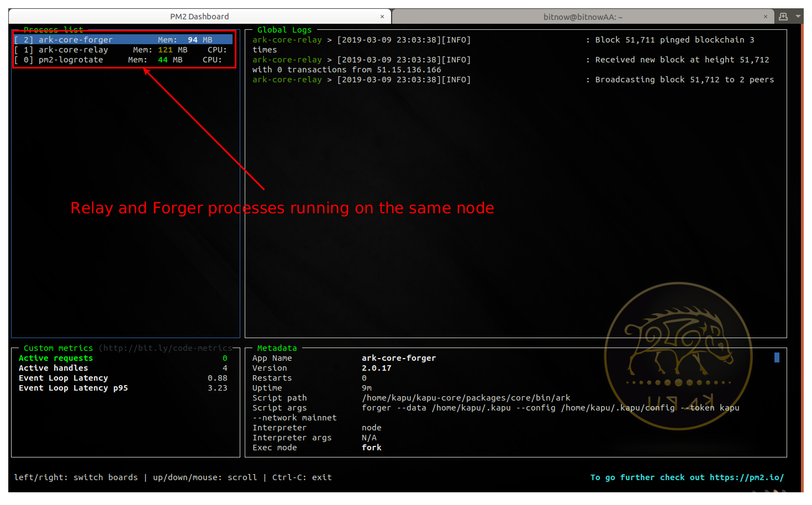Click the log "Received new block at height 51,712"
Screen dimensions: 812x505
(682, 60)
